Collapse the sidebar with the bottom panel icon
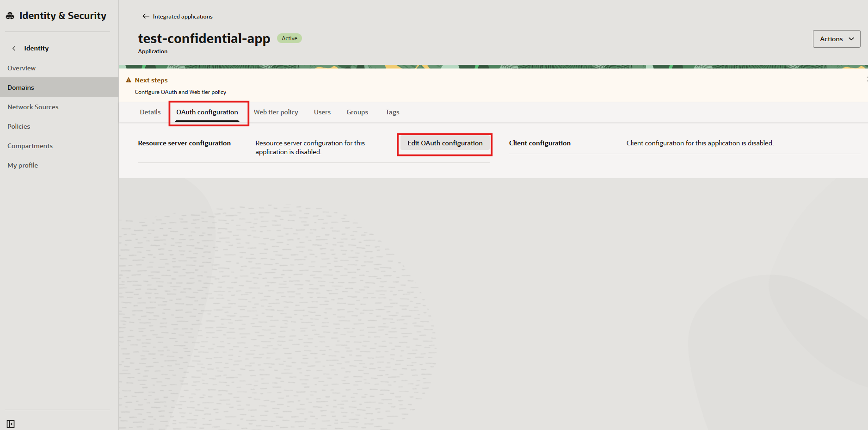The image size is (868, 430). click(x=11, y=424)
